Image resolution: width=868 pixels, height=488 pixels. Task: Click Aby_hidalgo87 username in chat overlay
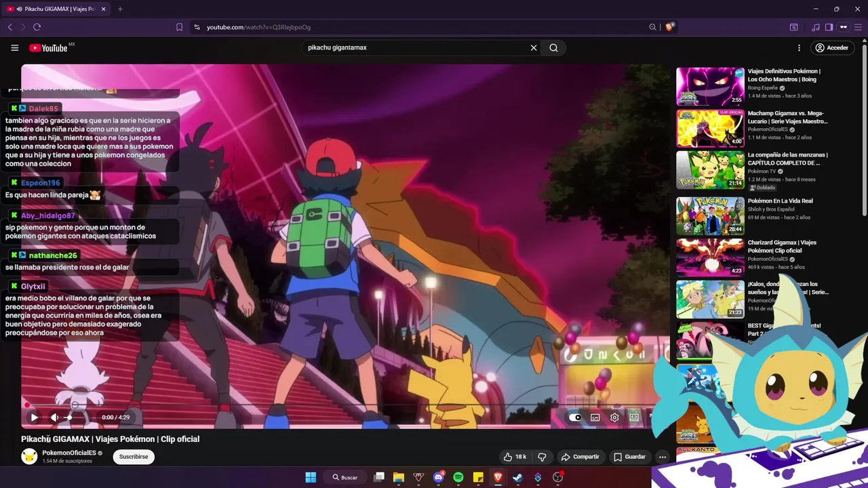coord(48,216)
